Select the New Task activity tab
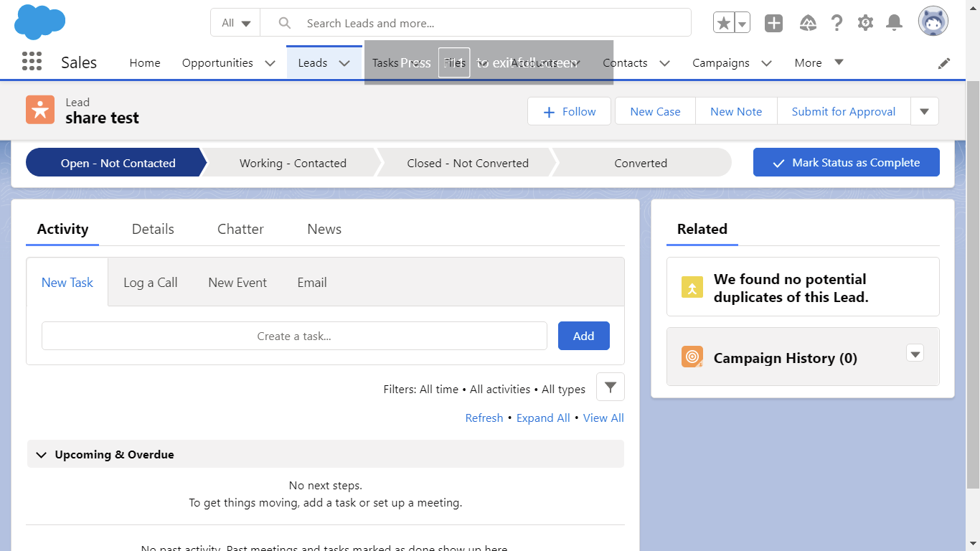This screenshot has width=980, height=551. tap(67, 283)
